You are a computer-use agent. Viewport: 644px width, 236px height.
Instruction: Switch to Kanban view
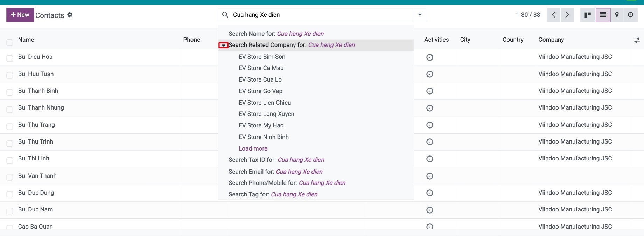point(588,15)
